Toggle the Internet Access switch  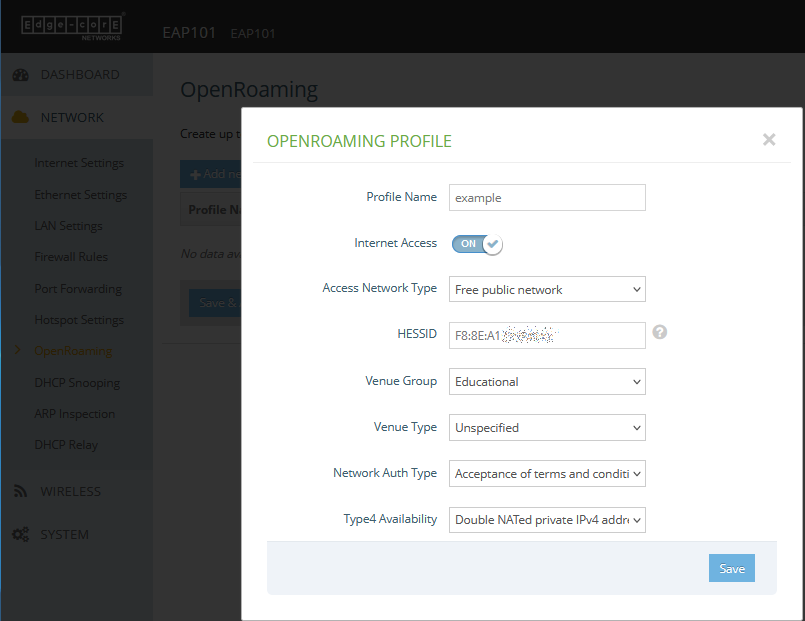[x=477, y=244]
